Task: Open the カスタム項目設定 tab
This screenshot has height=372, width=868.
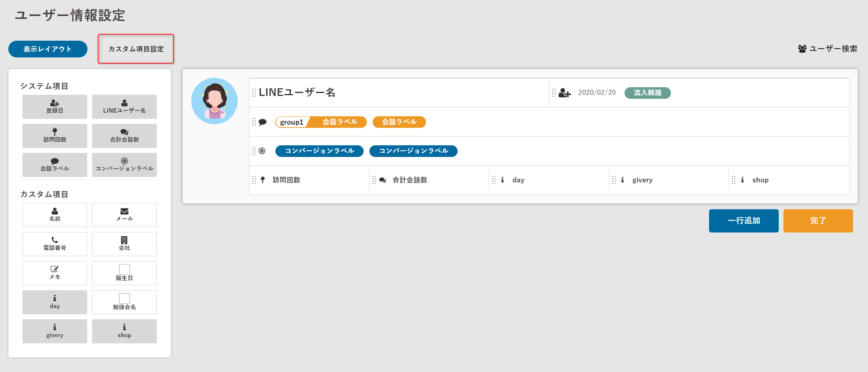Action: coord(136,49)
